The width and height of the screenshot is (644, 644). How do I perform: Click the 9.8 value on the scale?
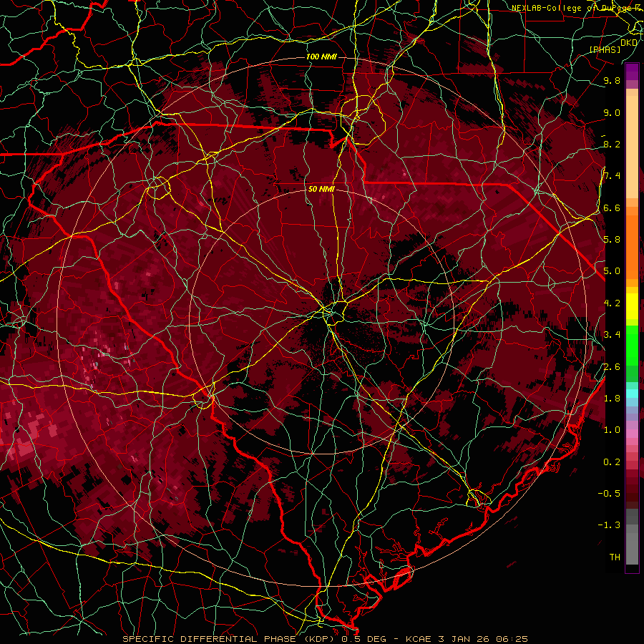click(612, 81)
